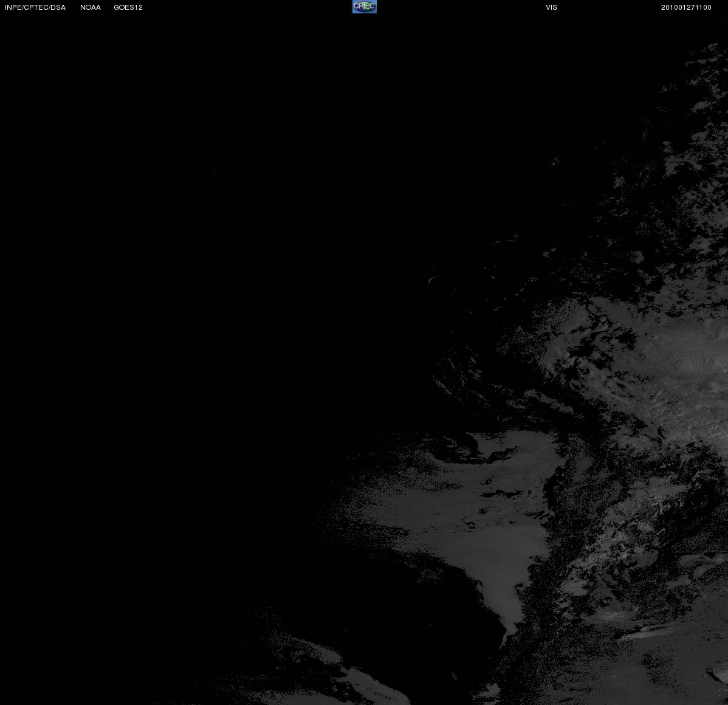The width and height of the screenshot is (728, 705).
Task: Select the INPE/CPTEC/DSA header text
Action: (35, 7)
